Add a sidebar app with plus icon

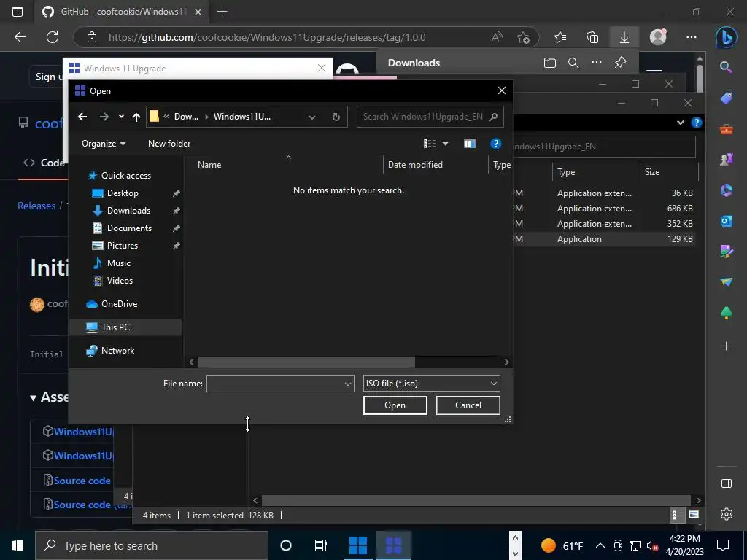pos(726,346)
